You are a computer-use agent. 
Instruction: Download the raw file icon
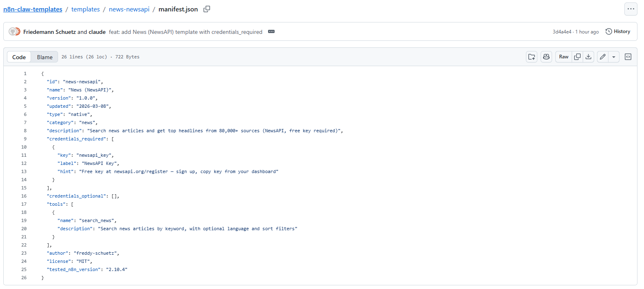(x=588, y=57)
